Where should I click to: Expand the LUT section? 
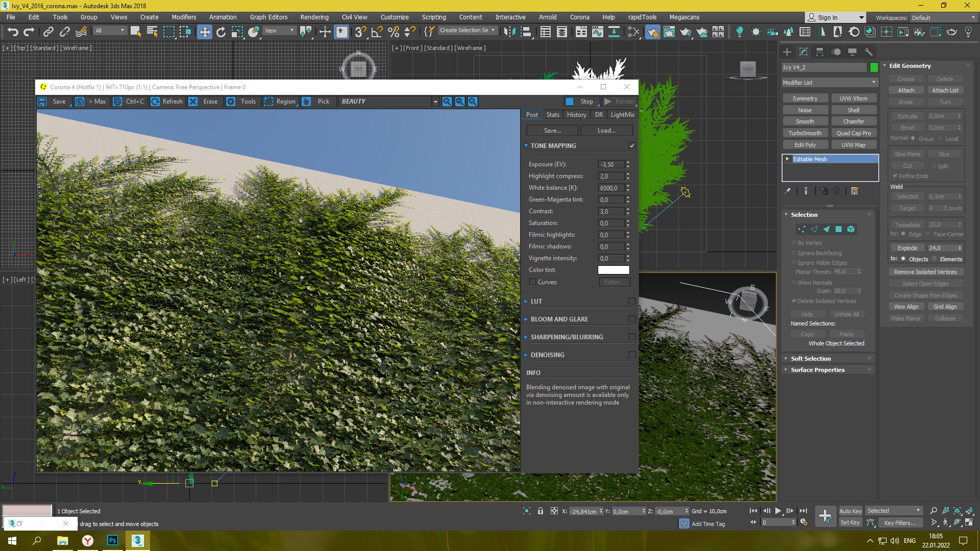coord(526,302)
